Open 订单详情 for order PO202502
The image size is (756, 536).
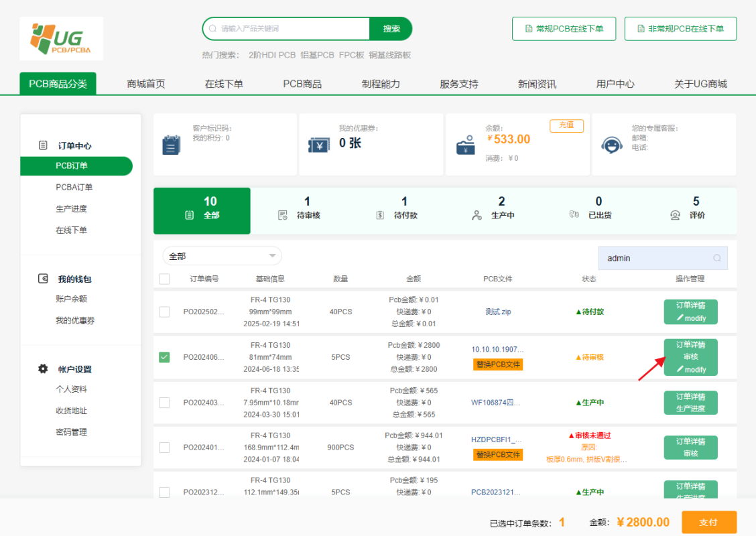(690, 305)
